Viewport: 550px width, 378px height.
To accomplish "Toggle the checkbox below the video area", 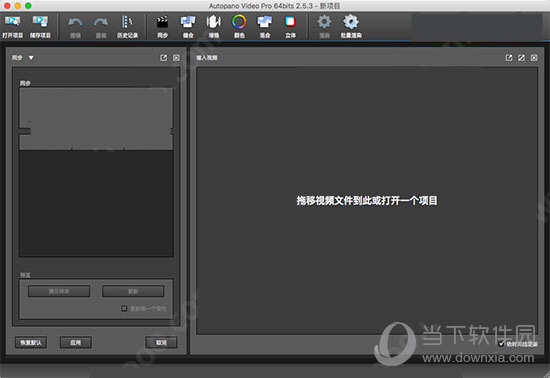I will 502,344.
